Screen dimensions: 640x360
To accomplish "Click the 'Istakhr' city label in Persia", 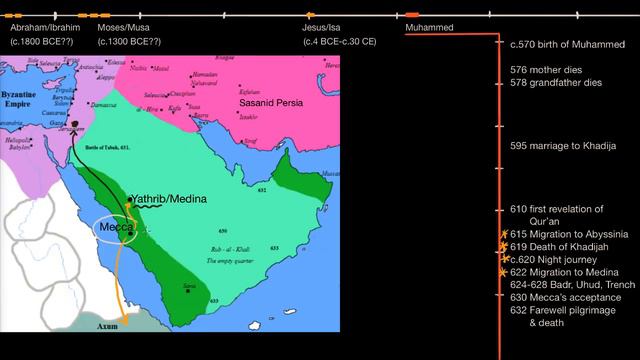I will [x=249, y=117].
